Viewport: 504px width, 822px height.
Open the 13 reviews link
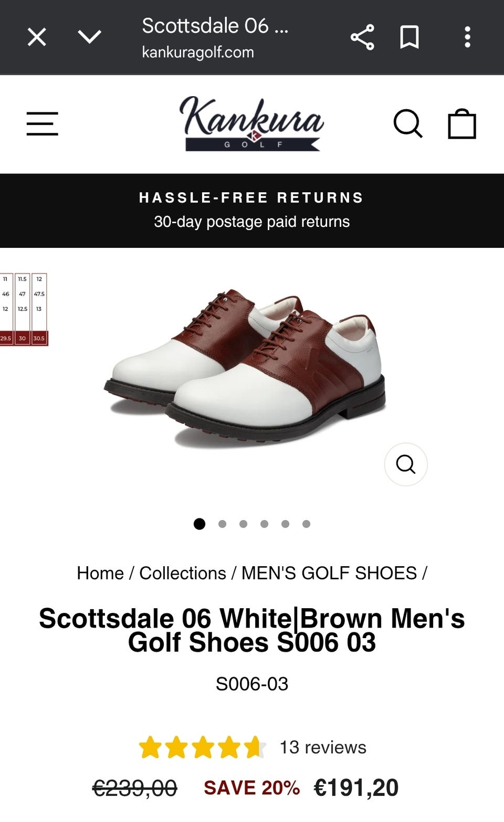coord(323,747)
